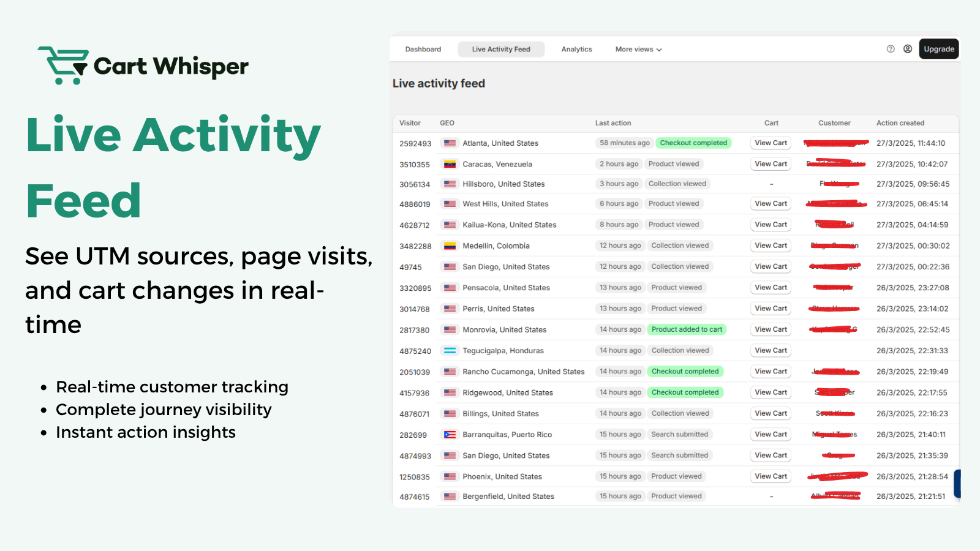View cart for Perris visitor
The image size is (980, 551).
(771, 309)
